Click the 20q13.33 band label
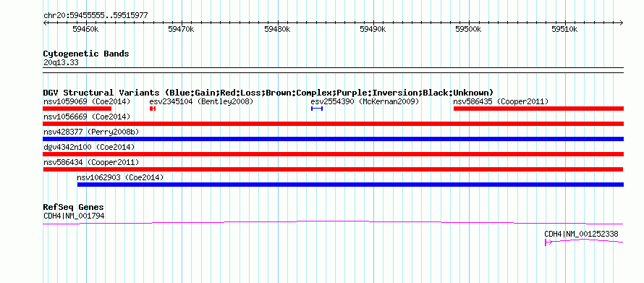The height and width of the screenshot is (283, 644). (61, 63)
